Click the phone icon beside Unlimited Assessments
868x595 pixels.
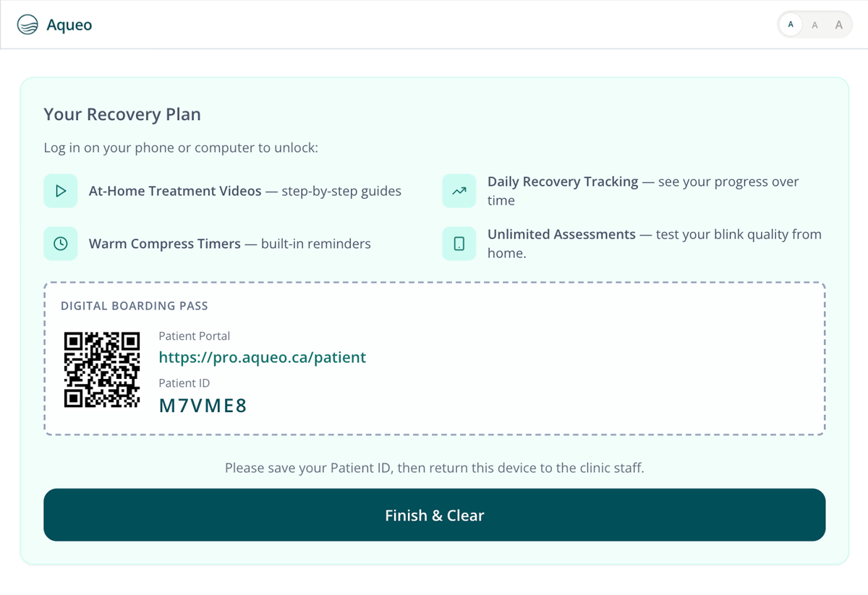click(459, 244)
